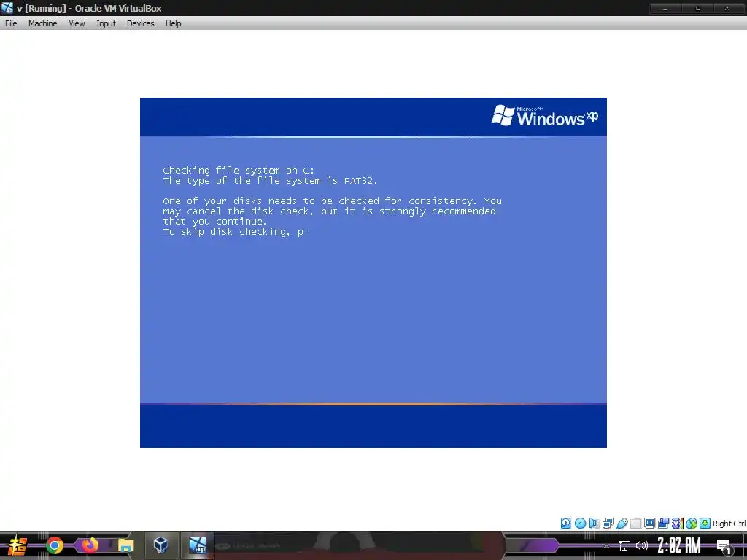Click the video recording indicator
Screen dimensions: 747x560
click(x=663, y=524)
